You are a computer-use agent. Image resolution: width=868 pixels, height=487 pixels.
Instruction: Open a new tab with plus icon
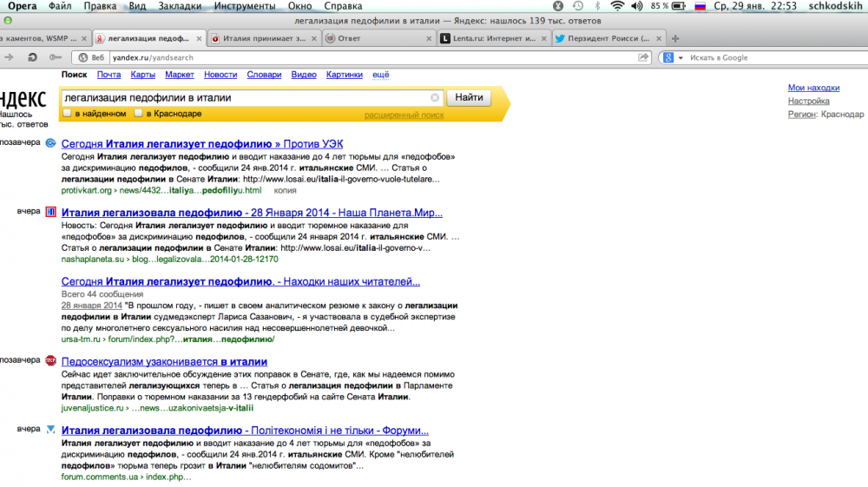[x=676, y=38]
